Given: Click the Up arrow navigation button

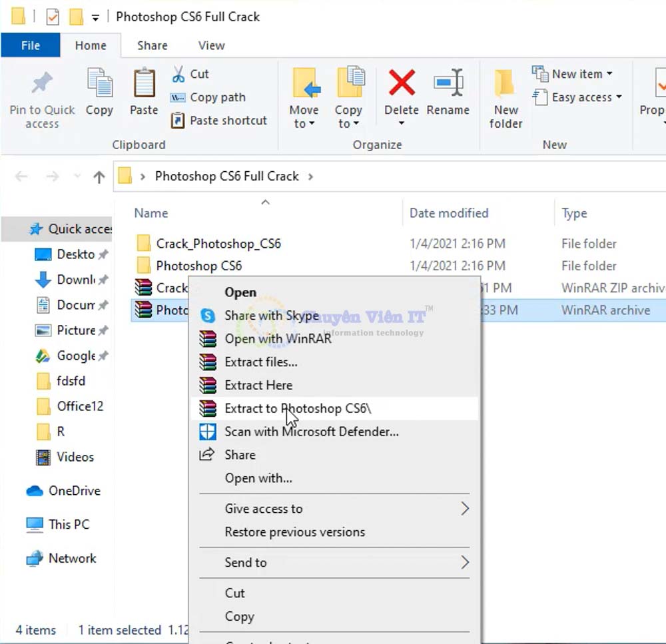Looking at the screenshot, I should (99, 176).
